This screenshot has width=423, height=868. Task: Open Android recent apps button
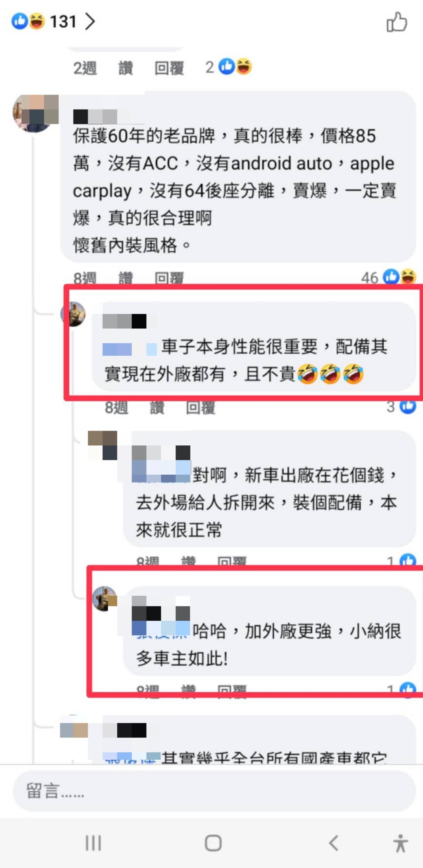(94, 843)
